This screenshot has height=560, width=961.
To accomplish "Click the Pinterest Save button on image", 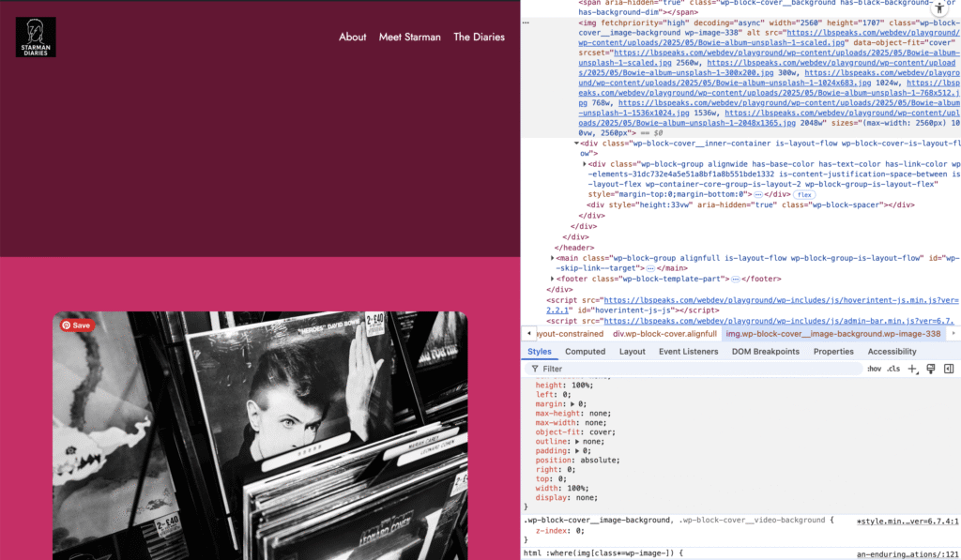I will (x=76, y=325).
